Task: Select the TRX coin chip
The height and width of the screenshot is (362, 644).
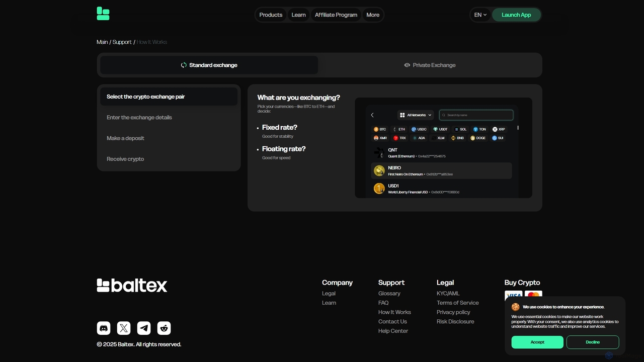Action: point(399,138)
